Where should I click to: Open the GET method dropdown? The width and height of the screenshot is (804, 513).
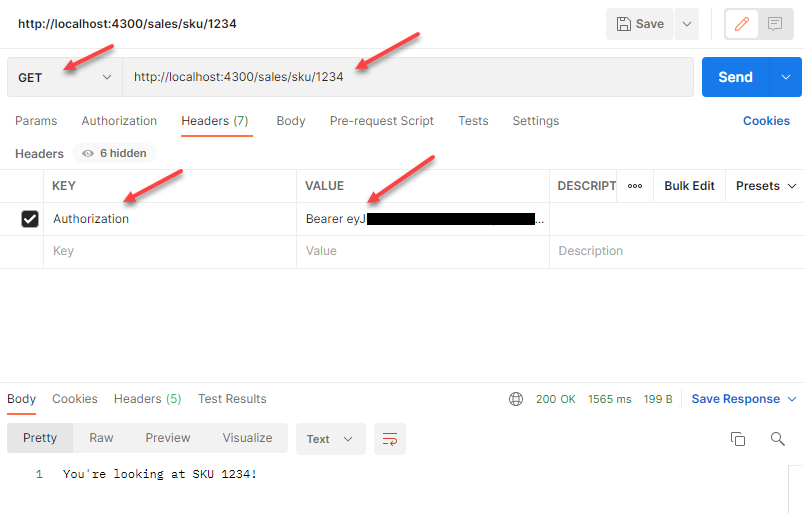pos(65,77)
